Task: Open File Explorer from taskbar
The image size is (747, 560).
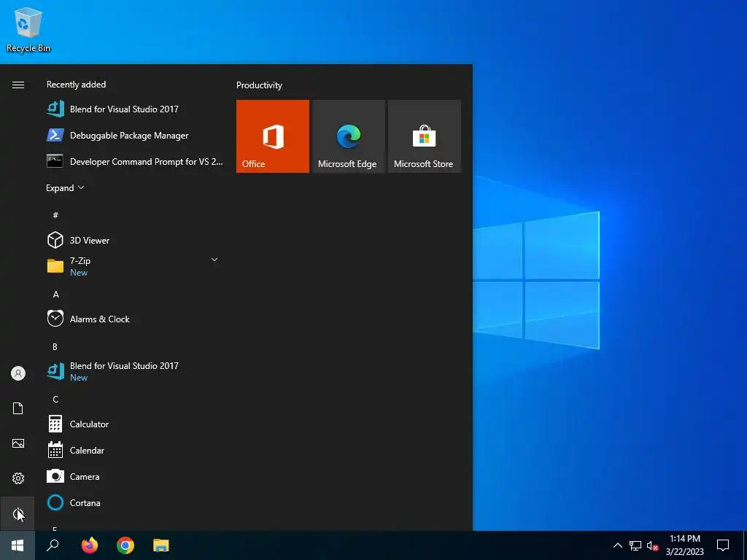Action: [x=161, y=545]
